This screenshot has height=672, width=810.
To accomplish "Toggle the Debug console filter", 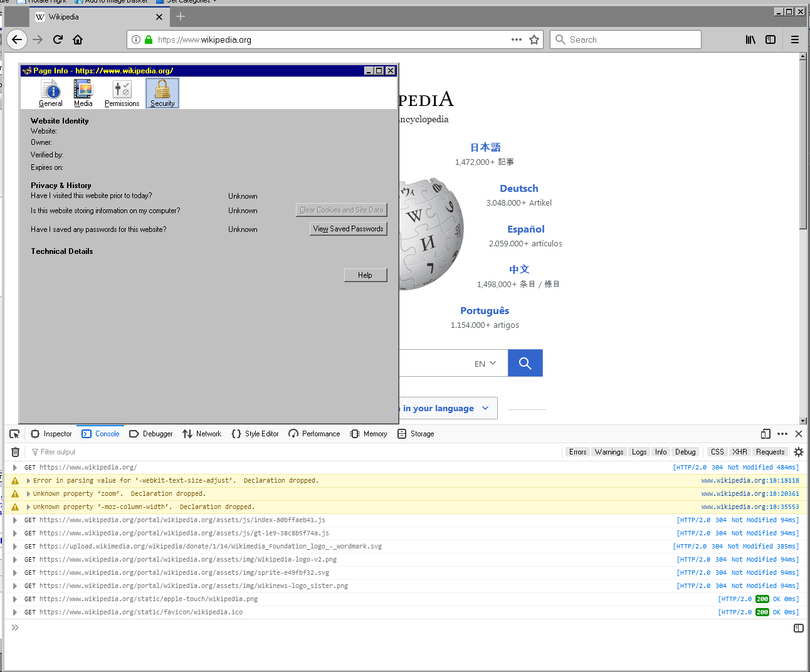I will tap(685, 452).
